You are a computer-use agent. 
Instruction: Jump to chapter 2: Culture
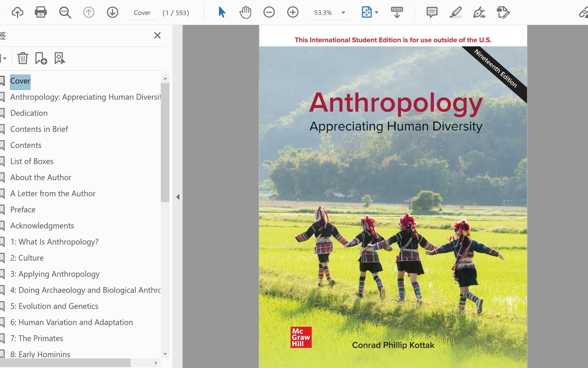click(27, 258)
